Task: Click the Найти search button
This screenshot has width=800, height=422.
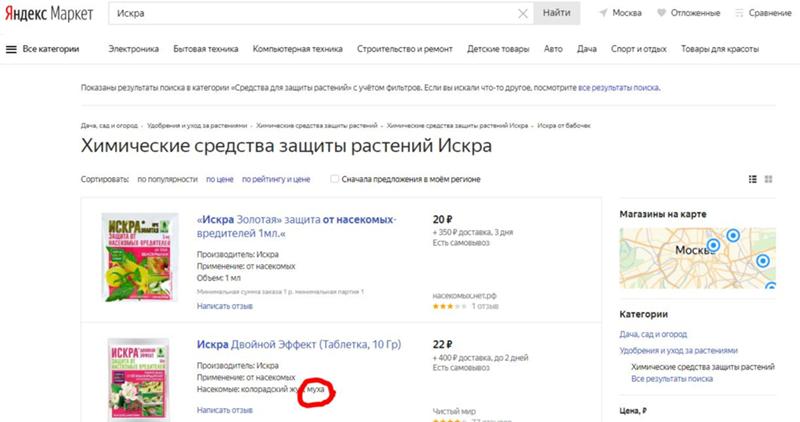Action: (557, 13)
